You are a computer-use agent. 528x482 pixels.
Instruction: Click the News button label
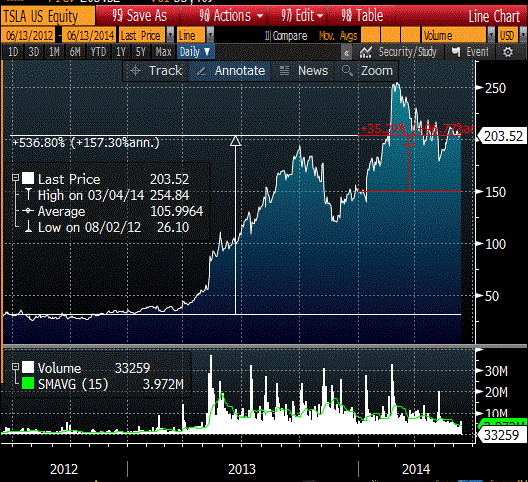[x=313, y=71]
